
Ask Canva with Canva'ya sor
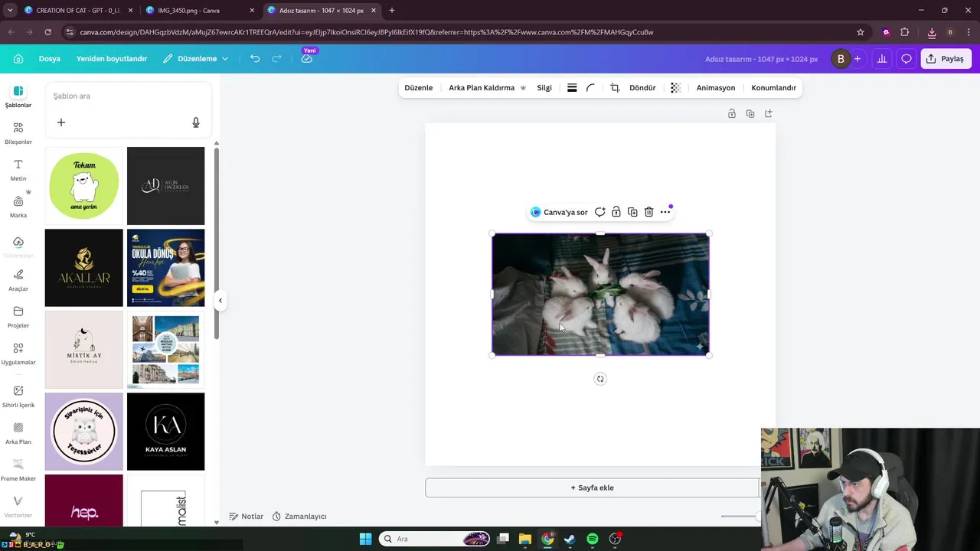tap(560, 212)
